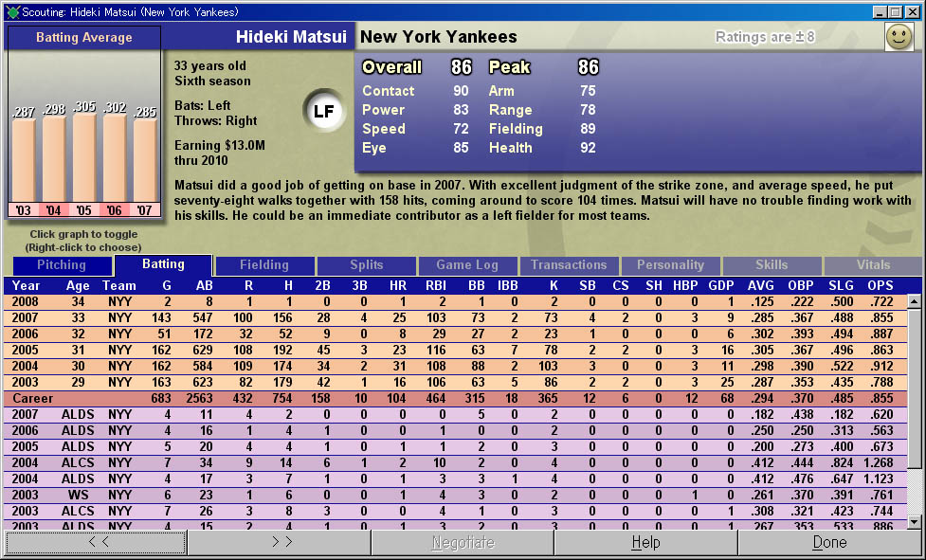This screenshot has width=926, height=560.
Task: Switch to the Skills tab
Action: coord(772,265)
